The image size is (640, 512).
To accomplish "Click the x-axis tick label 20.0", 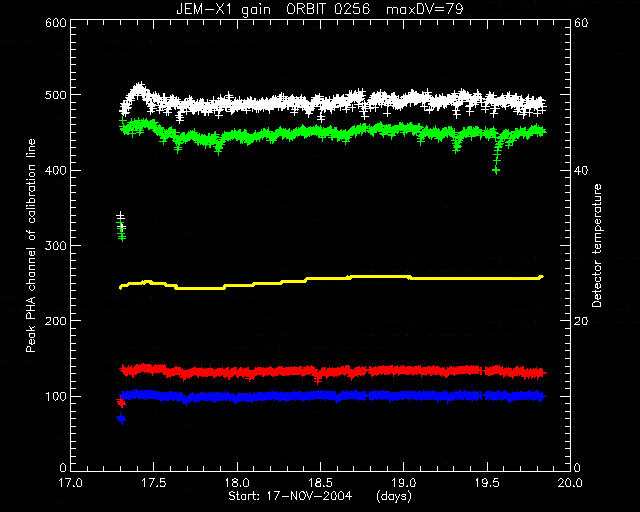I will (570, 483).
